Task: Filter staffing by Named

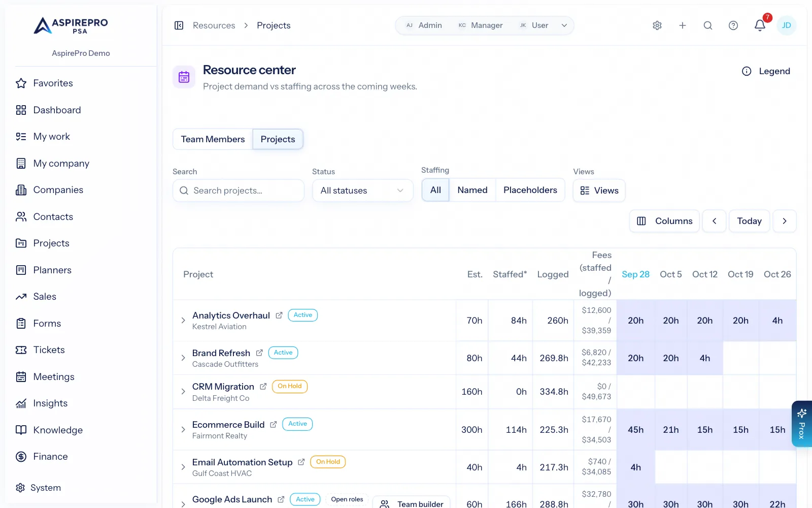Action: pos(472,190)
